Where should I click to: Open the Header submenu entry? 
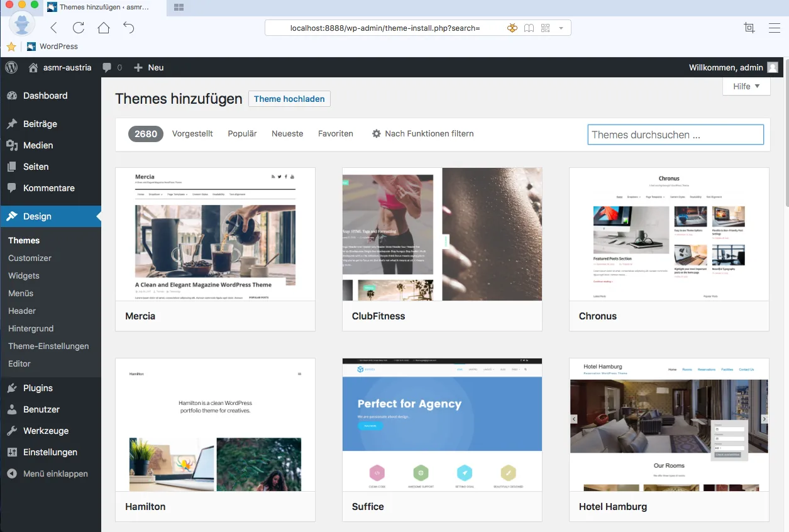tap(22, 311)
